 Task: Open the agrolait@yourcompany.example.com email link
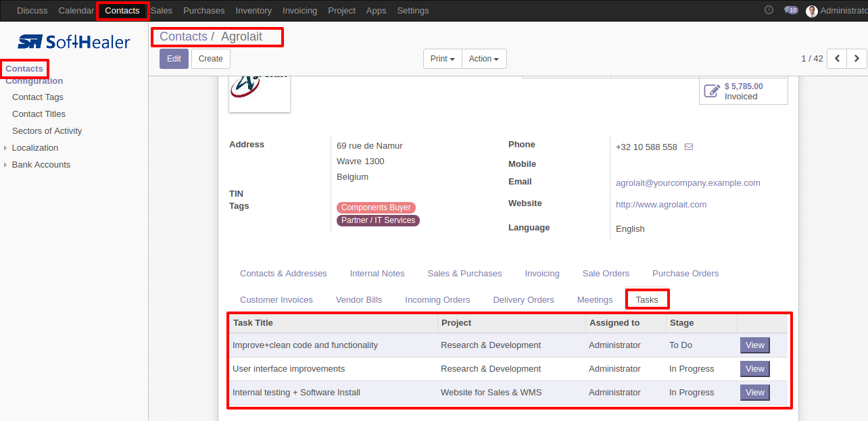tap(688, 183)
